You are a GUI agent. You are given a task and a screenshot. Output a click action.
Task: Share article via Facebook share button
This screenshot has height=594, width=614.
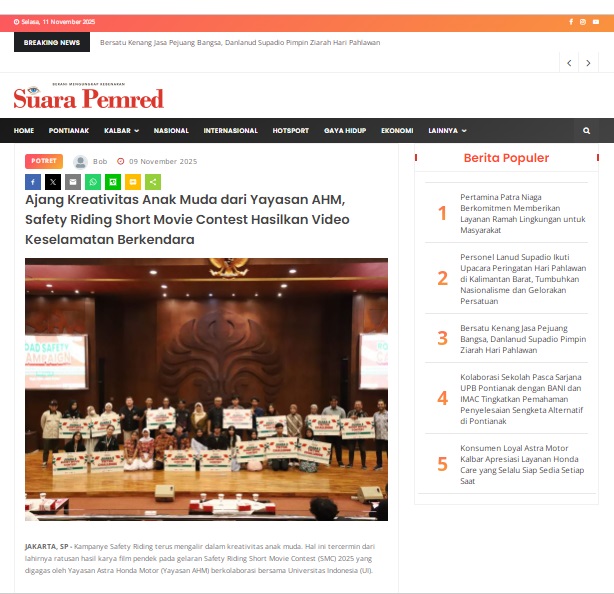(33, 182)
